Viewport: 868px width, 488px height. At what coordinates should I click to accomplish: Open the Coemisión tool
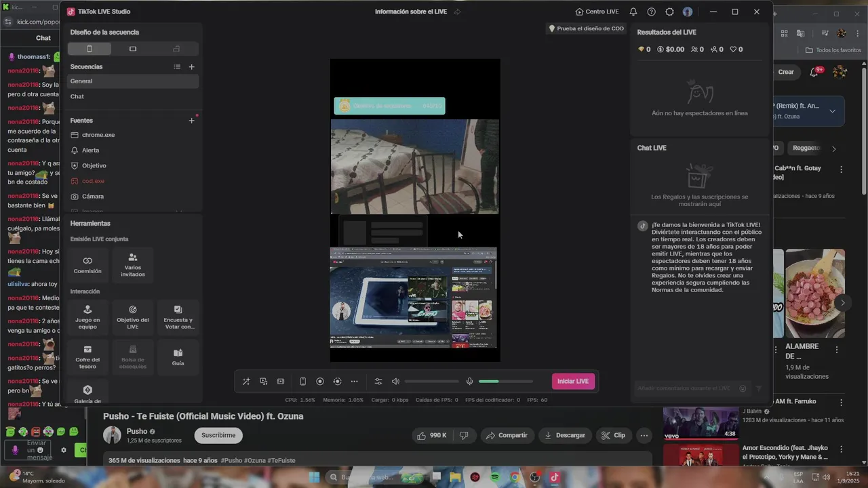(87, 265)
